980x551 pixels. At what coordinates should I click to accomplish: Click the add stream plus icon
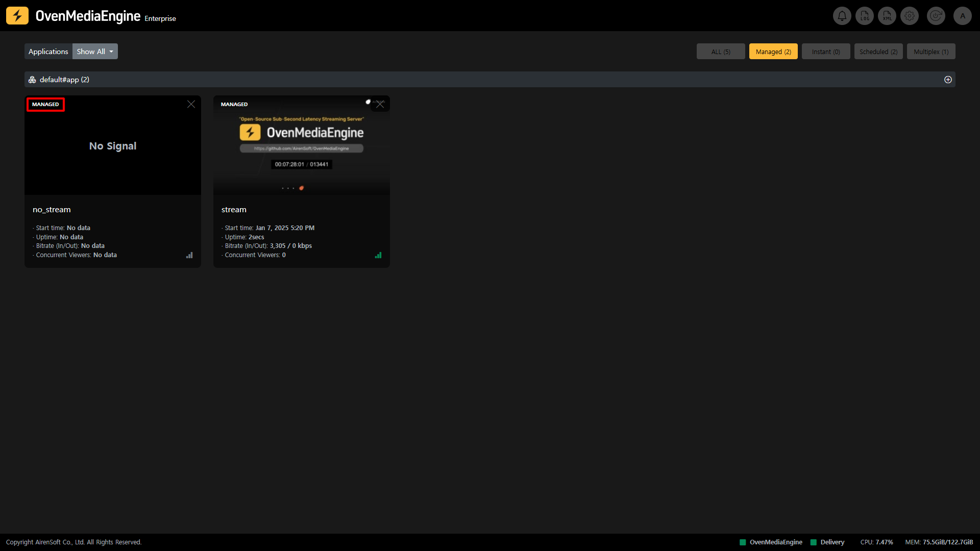(x=948, y=80)
